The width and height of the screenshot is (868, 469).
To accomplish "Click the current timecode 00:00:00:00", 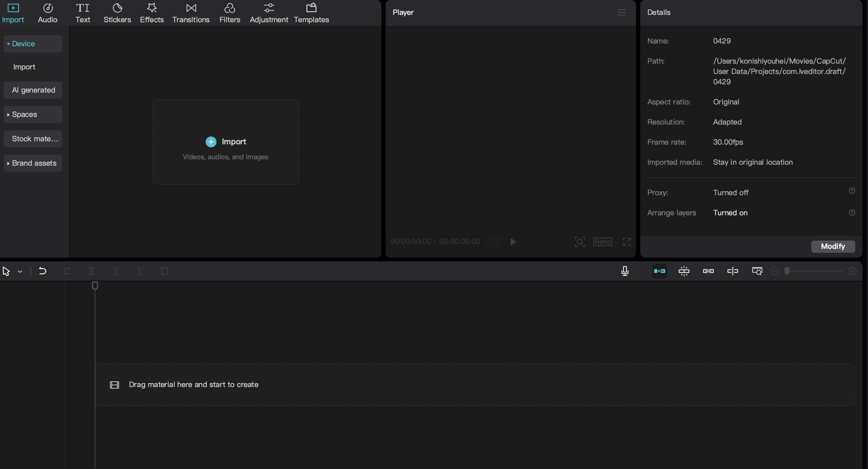I will pyautogui.click(x=411, y=242).
